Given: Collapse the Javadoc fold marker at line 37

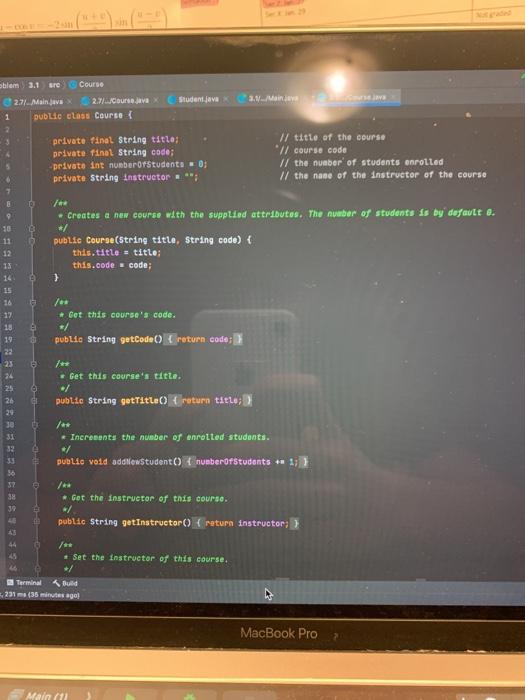Looking at the screenshot, I should (x=36, y=485).
